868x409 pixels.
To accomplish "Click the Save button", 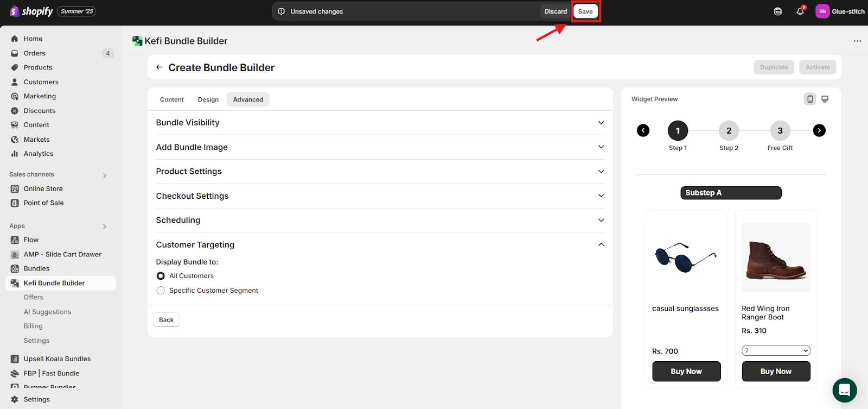I will tap(585, 11).
